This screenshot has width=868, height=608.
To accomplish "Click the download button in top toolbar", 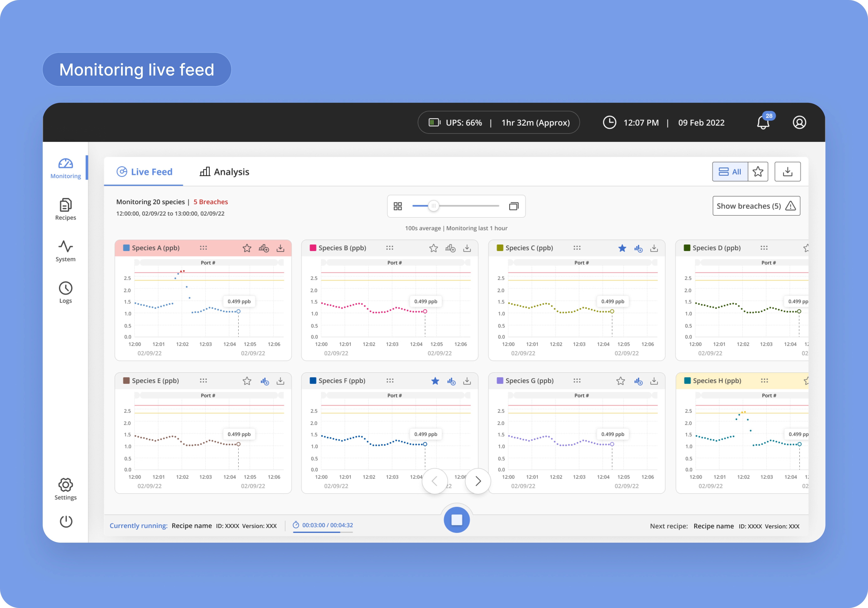I will pos(787,172).
